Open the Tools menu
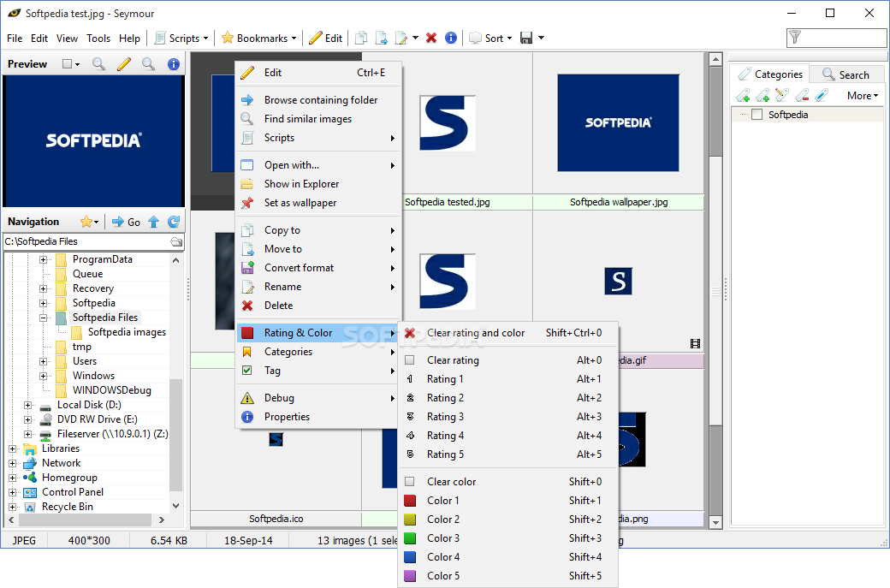Screen dimensions: 890x588 (98, 38)
